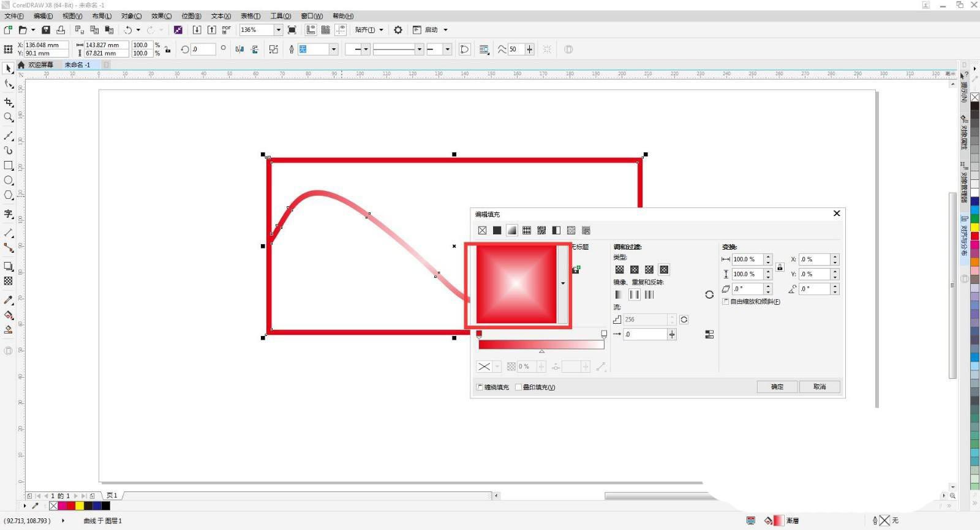
Task: Click the Save icon in the standard toolbar
Action: click(x=46, y=30)
